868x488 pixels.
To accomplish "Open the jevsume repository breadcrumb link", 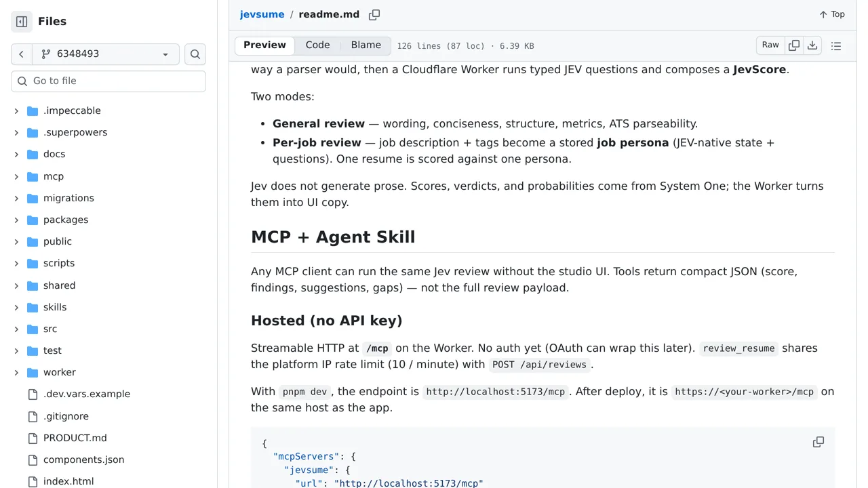I will 262,14.
